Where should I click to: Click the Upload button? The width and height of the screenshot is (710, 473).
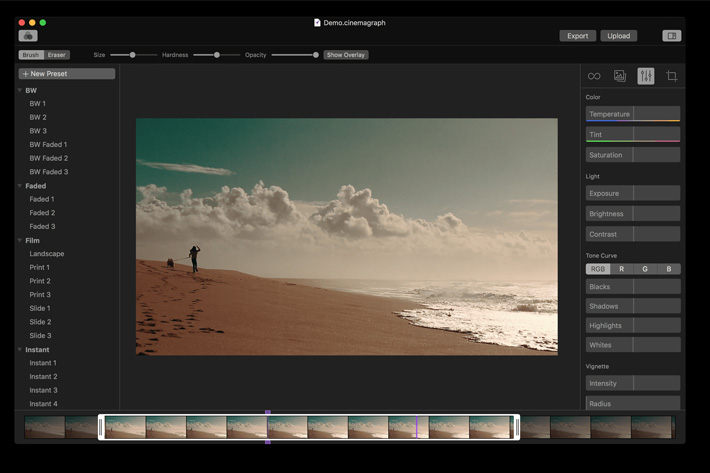click(619, 36)
